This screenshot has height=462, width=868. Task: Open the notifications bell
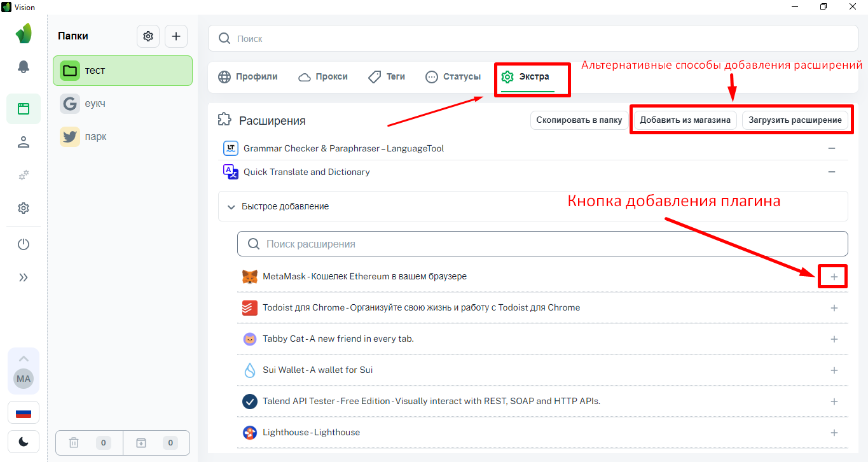pyautogui.click(x=24, y=67)
